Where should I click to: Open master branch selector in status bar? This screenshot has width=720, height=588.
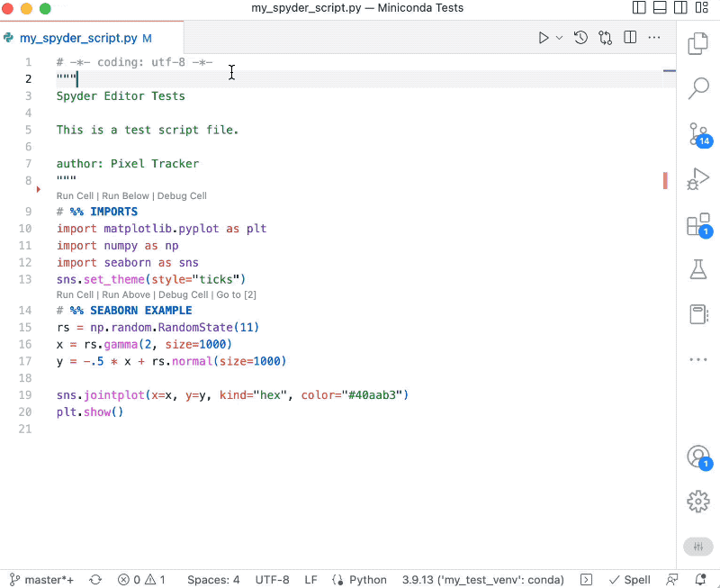41,580
